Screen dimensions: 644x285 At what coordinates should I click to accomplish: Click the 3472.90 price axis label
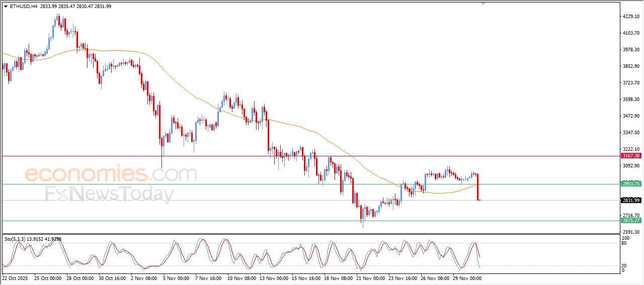click(x=631, y=116)
